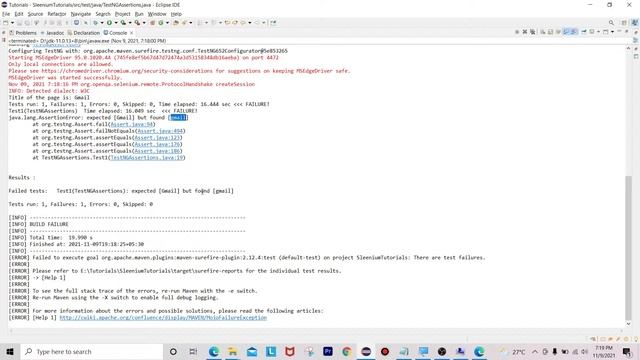Toggle Show Console When Standard Out Changes
The width and height of the screenshot is (640, 360).
tap(566, 31)
